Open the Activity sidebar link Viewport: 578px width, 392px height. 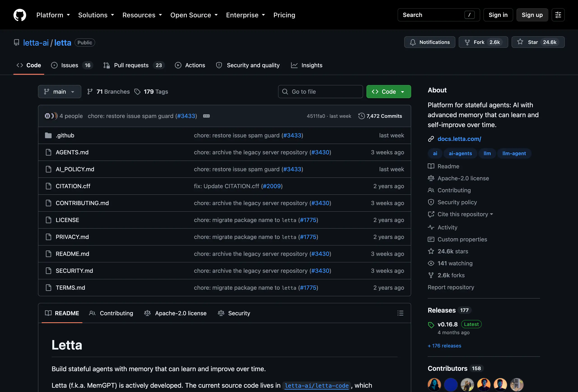[x=447, y=227]
